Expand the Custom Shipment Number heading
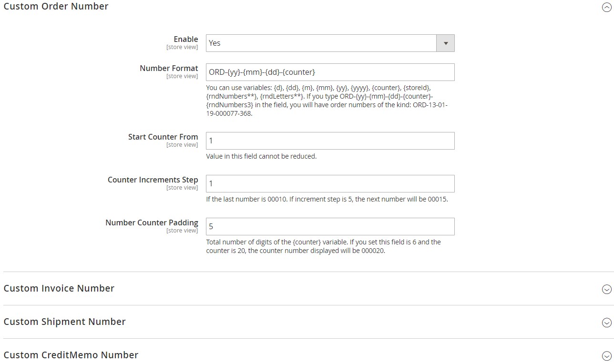Screen dimensions: 614x364 point(64,322)
